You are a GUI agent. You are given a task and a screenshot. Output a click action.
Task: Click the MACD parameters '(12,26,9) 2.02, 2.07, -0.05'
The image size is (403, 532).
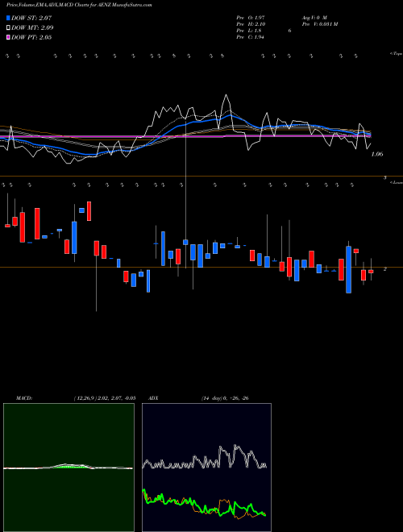tap(105, 398)
